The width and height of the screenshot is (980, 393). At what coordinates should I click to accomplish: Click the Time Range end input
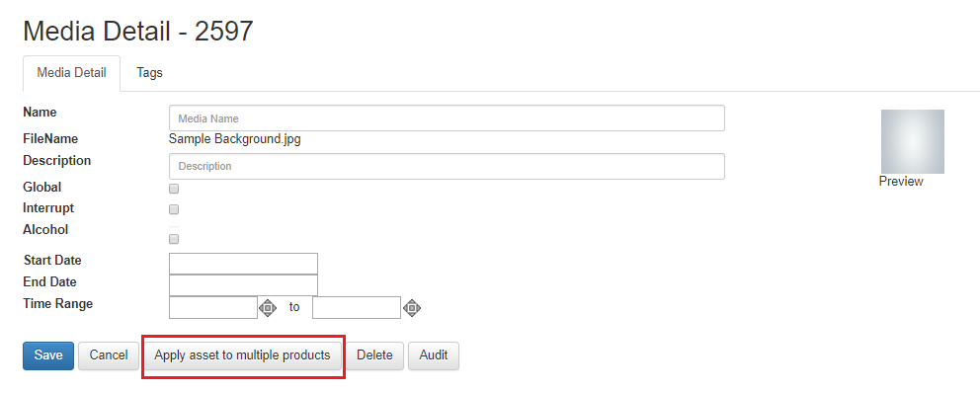pos(357,307)
